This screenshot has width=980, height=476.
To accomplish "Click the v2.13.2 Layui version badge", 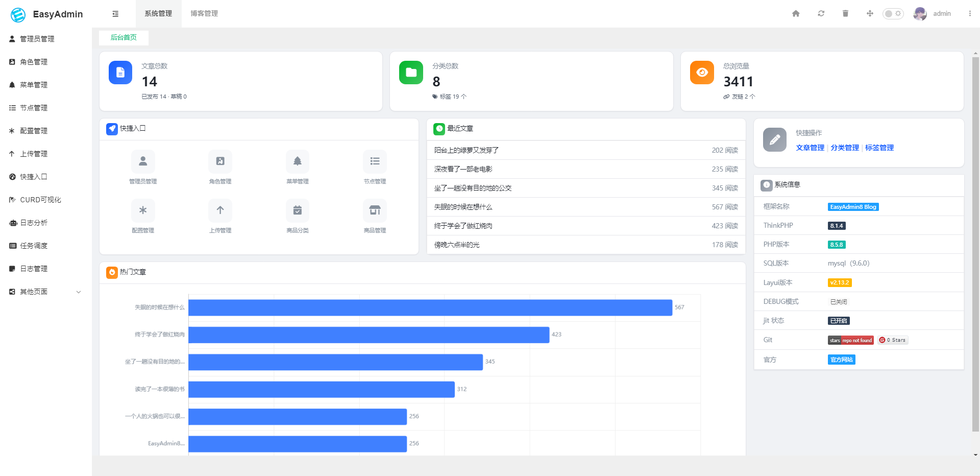I will (x=840, y=282).
